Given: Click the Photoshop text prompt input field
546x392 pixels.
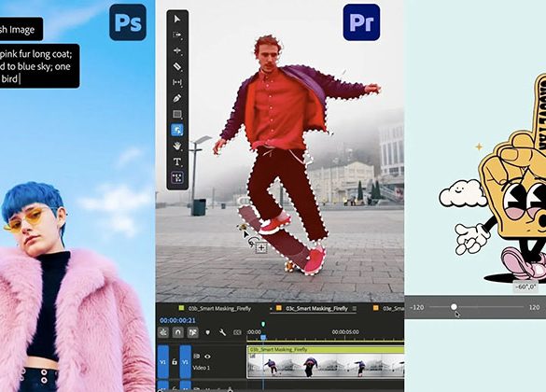Looking at the screenshot, I should [x=40, y=65].
